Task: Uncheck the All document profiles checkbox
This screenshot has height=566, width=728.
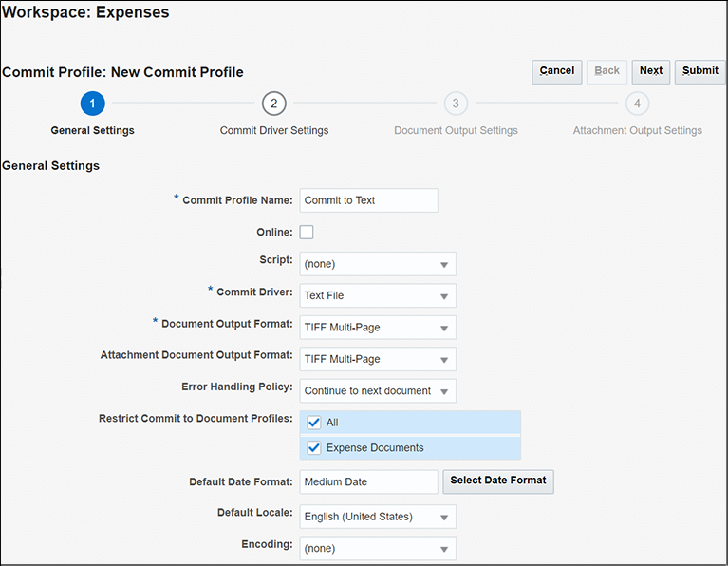Action: (x=314, y=423)
